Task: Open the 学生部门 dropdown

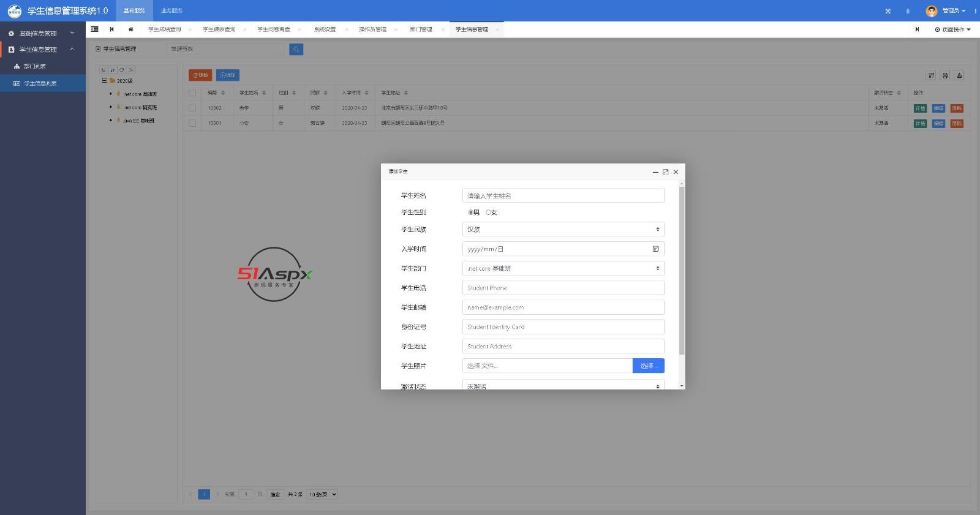Action: (x=563, y=268)
